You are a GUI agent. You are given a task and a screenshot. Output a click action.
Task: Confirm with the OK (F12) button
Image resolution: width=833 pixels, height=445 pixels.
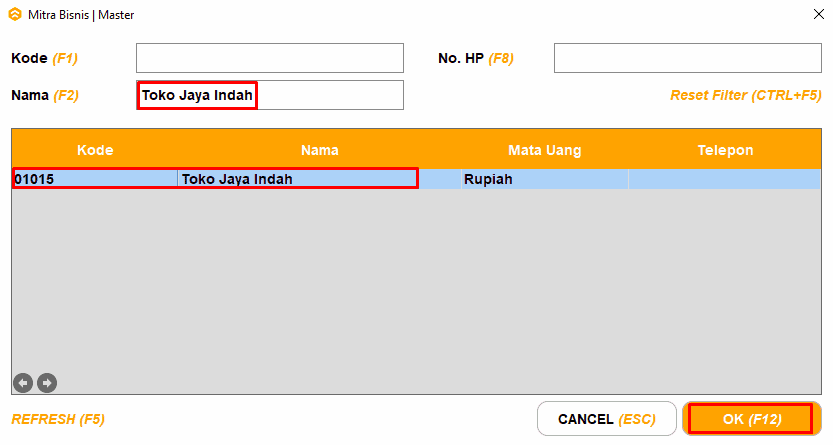752,419
